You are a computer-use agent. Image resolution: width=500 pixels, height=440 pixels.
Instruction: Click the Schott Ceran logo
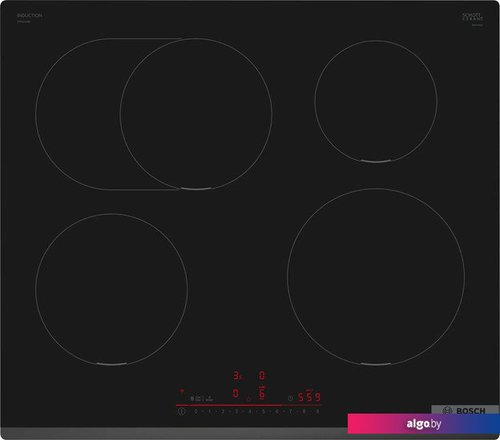coord(472,18)
